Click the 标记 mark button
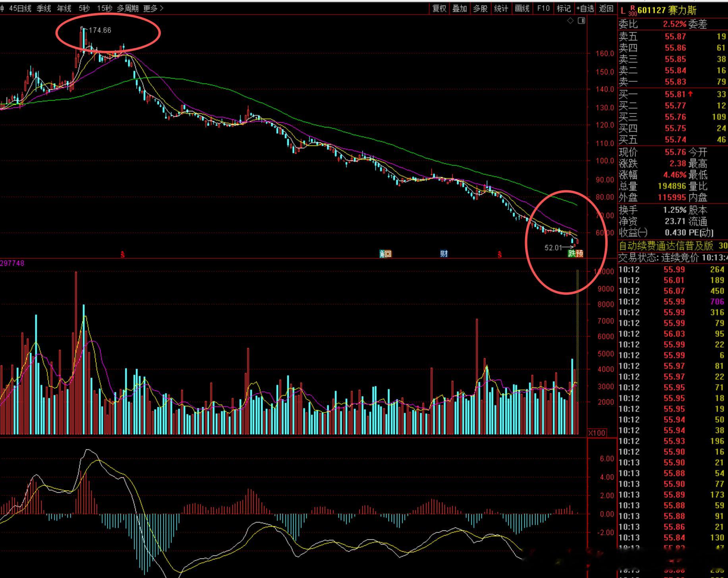 tap(564, 8)
